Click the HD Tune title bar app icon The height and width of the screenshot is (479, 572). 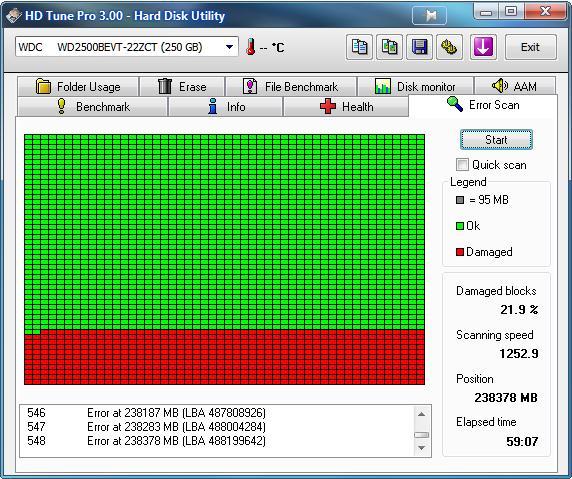(14, 16)
